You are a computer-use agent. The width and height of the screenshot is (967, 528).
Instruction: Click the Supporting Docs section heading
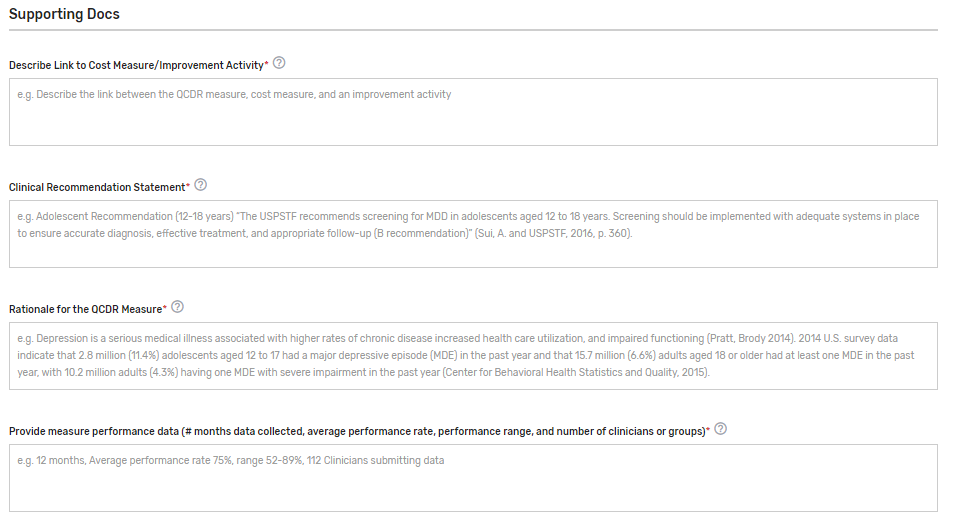click(65, 14)
